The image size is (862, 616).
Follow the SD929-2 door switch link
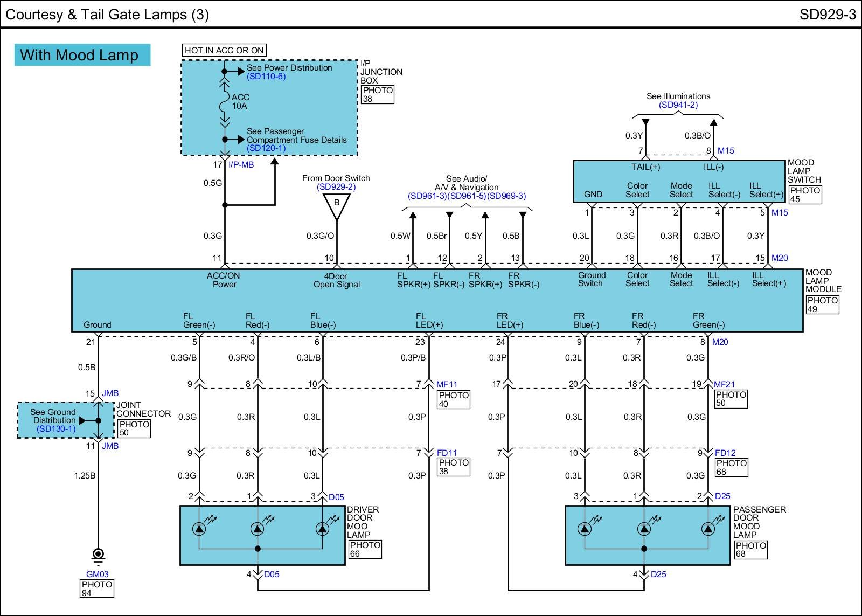click(336, 187)
